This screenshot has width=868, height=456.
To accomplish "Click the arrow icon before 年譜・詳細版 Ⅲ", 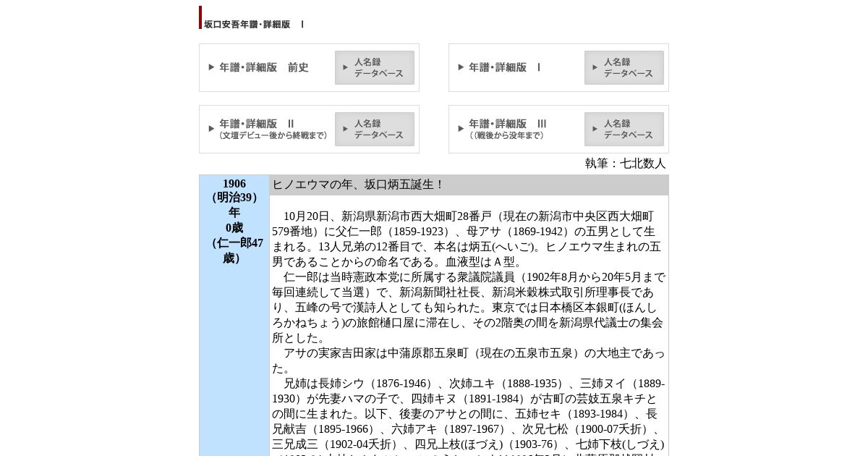I will (x=461, y=129).
